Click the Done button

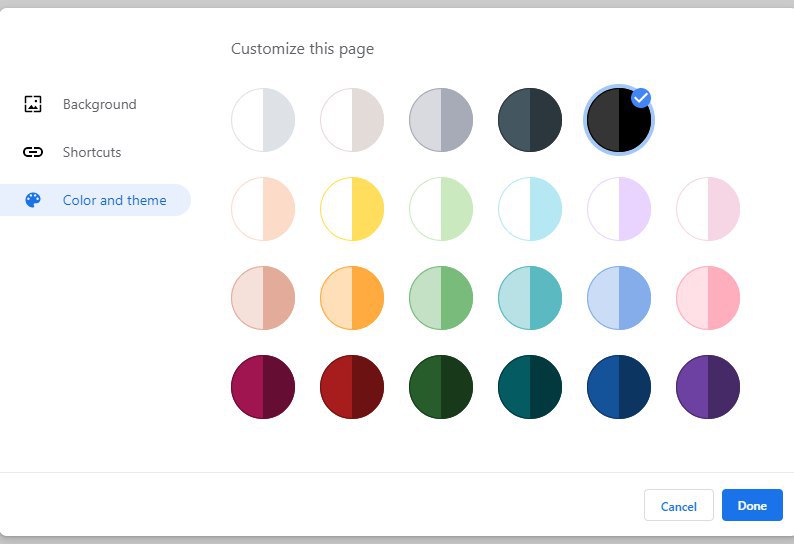coord(752,506)
